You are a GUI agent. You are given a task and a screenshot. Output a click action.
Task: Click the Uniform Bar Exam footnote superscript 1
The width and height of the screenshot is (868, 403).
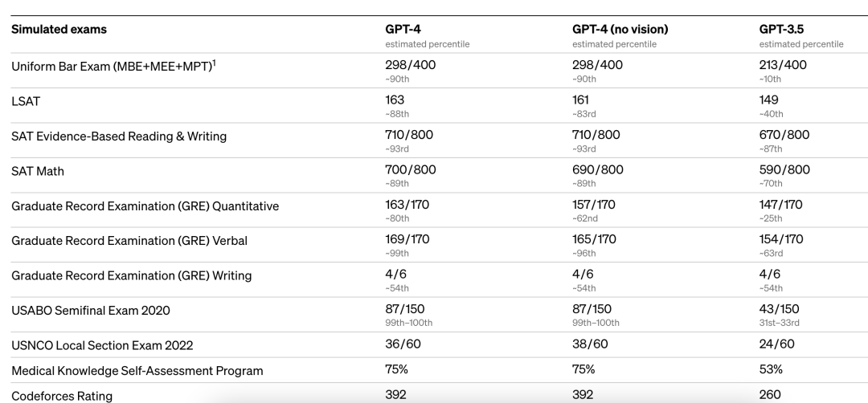[215, 63]
